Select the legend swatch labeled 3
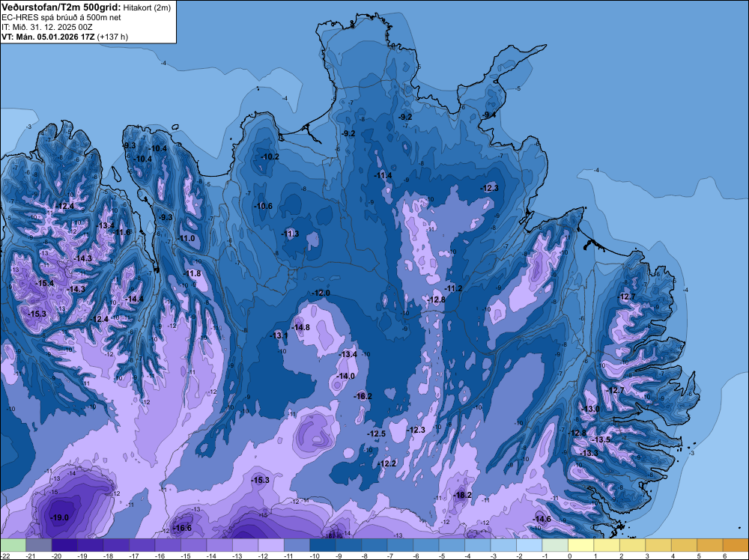Viewport: 749px width, 560px height. 658,545
